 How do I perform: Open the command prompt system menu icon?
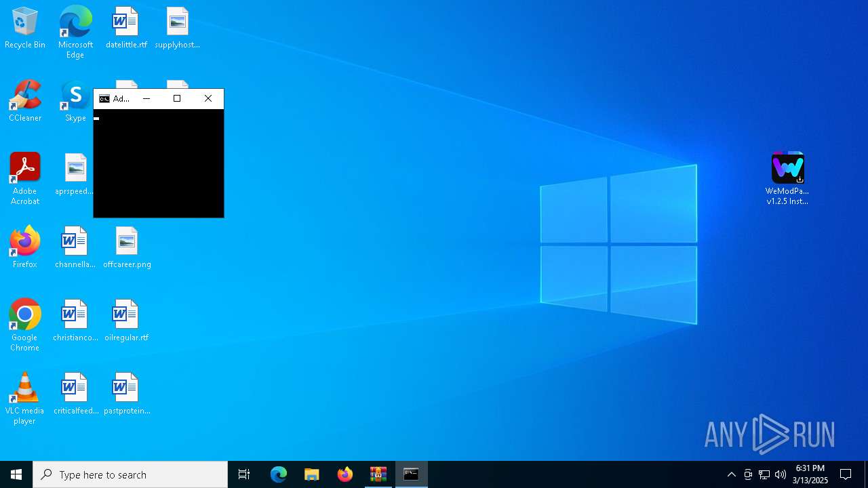pyautogui.click(x=104, y=99)
